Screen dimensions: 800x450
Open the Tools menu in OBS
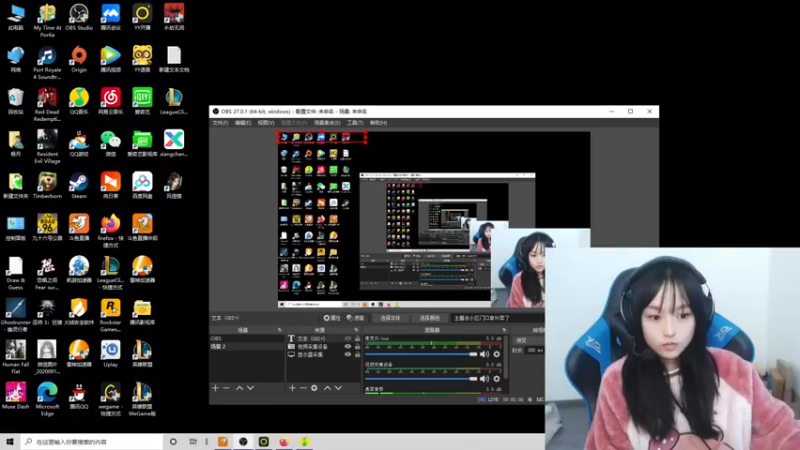355,123
